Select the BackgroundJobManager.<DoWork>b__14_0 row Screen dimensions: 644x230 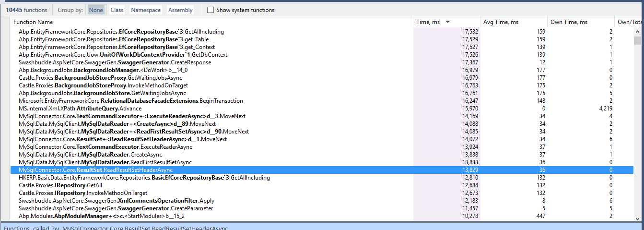[x=322, y=70]
